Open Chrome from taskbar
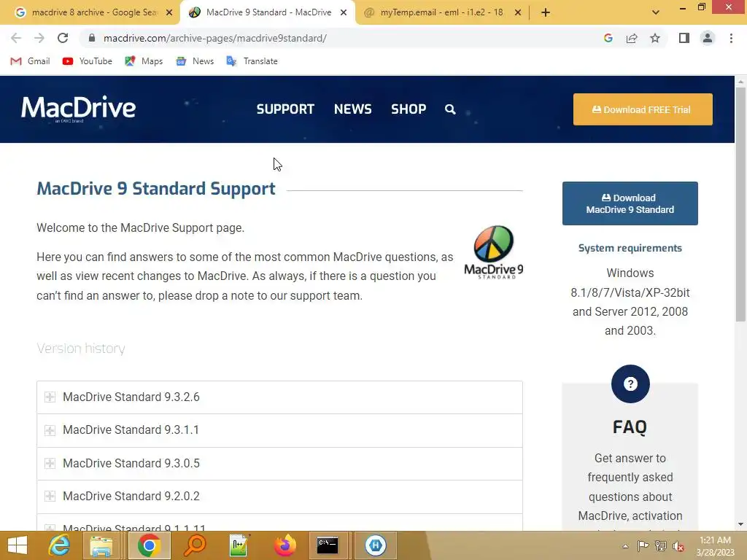Screen dimensions: 747x560 click(x=149, y=545)
